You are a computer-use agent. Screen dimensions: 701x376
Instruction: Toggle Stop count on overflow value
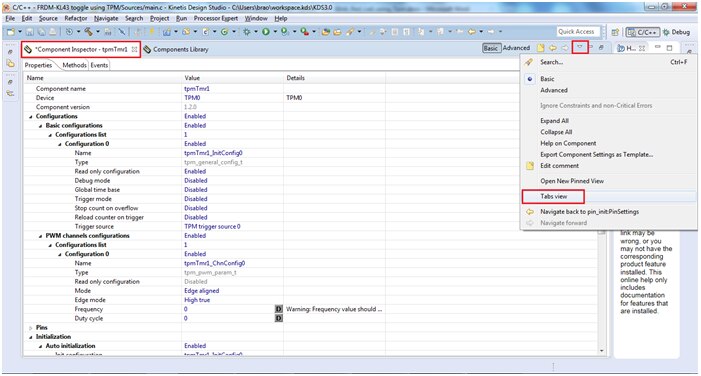point(196,208)
